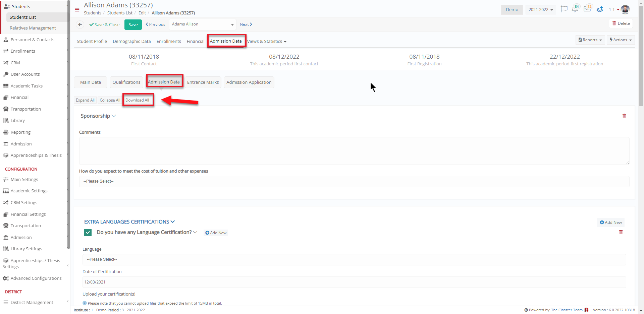Open the Actions dropdown

tap(621, 40)
